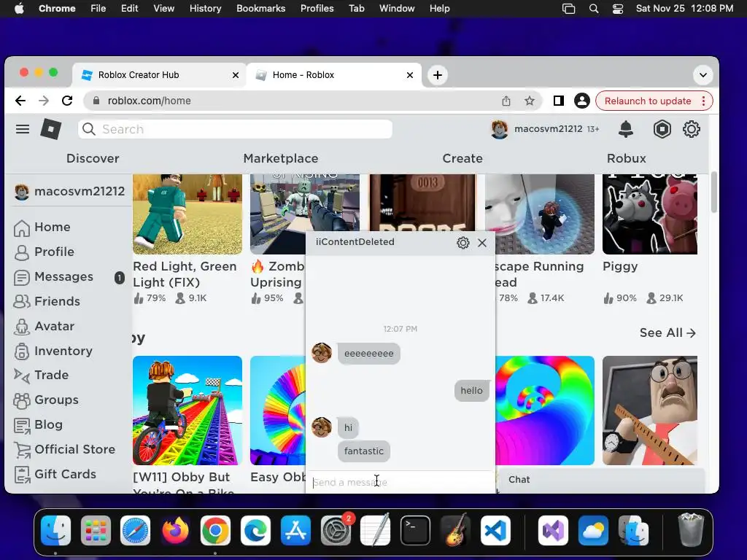Open the Marketplace nav tab

pos(281,158)
